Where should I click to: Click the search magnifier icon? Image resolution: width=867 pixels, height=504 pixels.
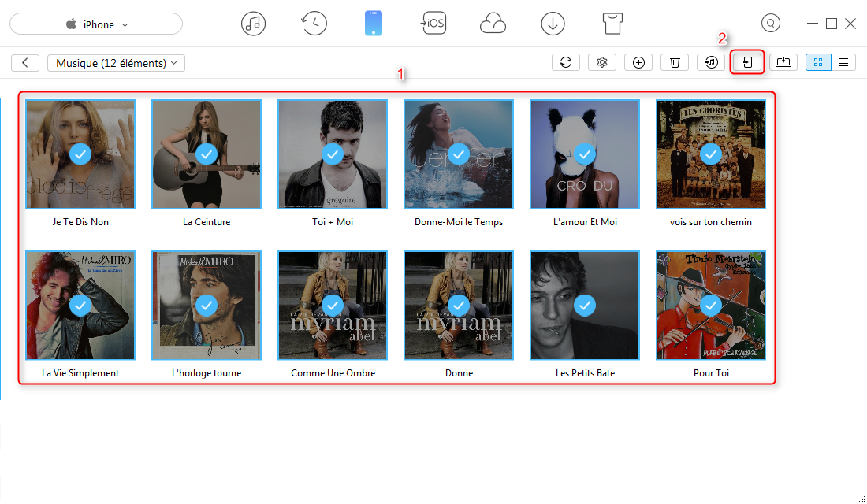(x=770, y=23)
